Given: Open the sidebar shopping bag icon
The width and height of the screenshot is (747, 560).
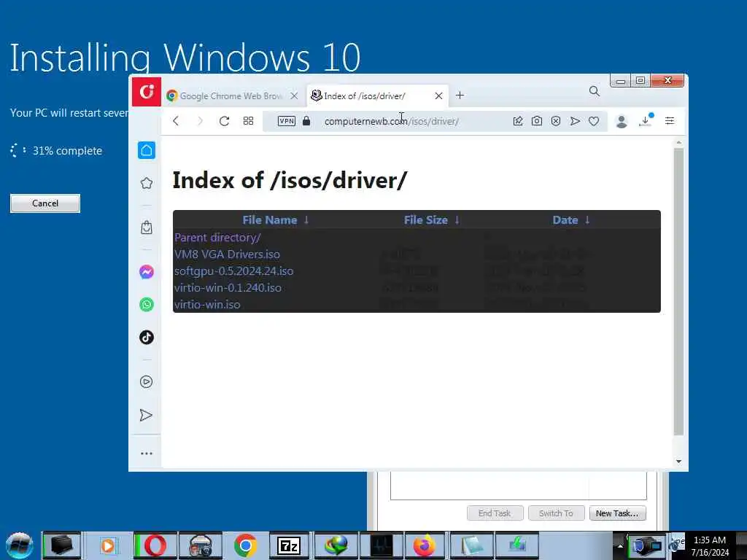Looking at the screenshot, I should coord(147,227).
